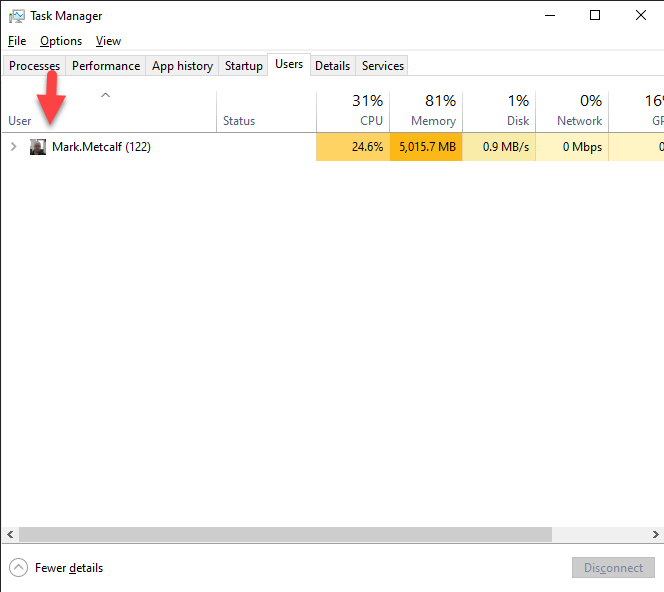
Task: Click the 0 Mbps network cell
Action: 572,147
